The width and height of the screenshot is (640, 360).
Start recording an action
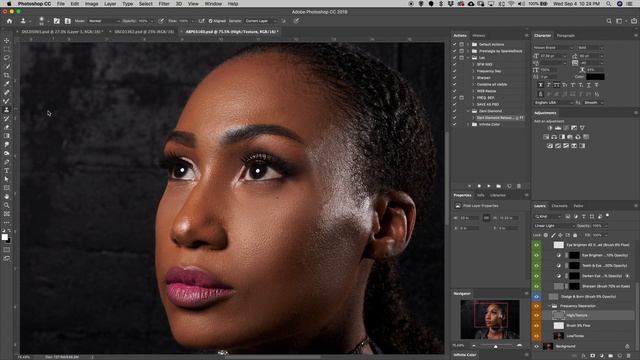tap(479, 186)
